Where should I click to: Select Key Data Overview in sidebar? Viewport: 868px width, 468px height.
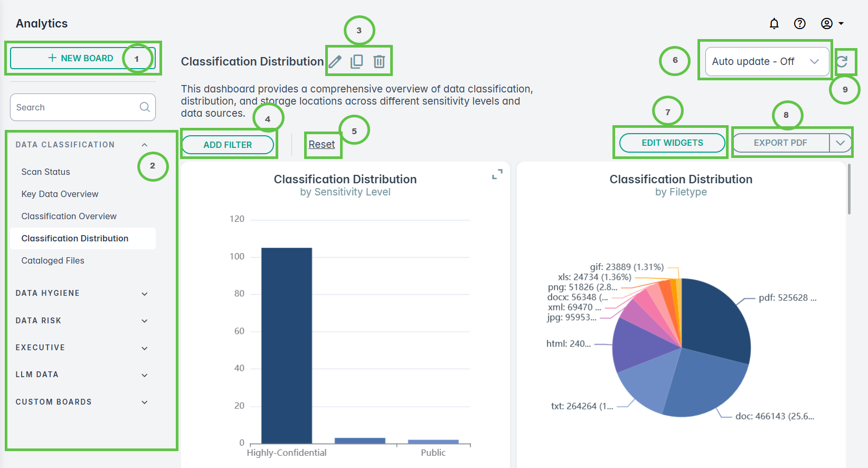tap(60, 194)
